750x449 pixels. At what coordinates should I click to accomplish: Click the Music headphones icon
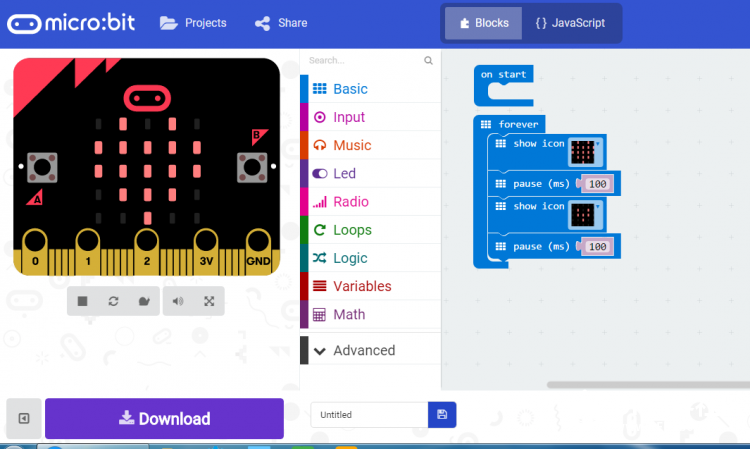(x=320, y=145)
